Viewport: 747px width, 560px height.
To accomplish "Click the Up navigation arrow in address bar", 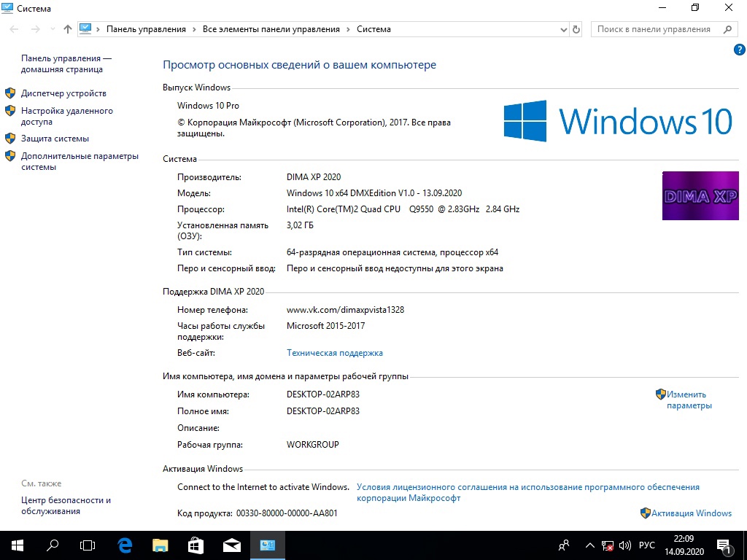I will tap(68, 29).
